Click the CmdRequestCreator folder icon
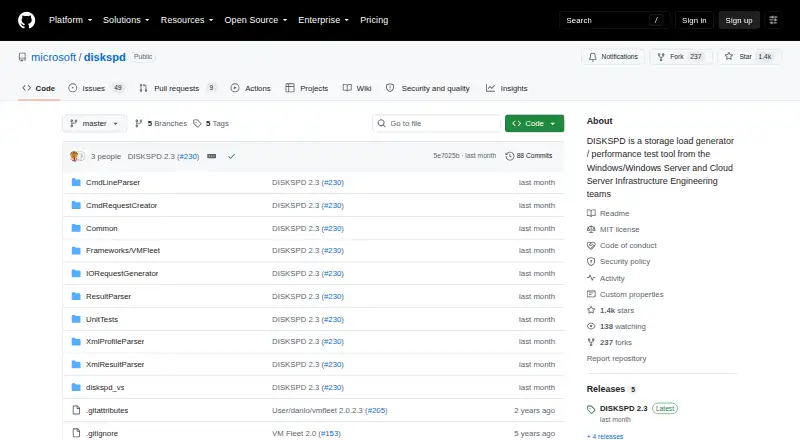 coord(76,205)
